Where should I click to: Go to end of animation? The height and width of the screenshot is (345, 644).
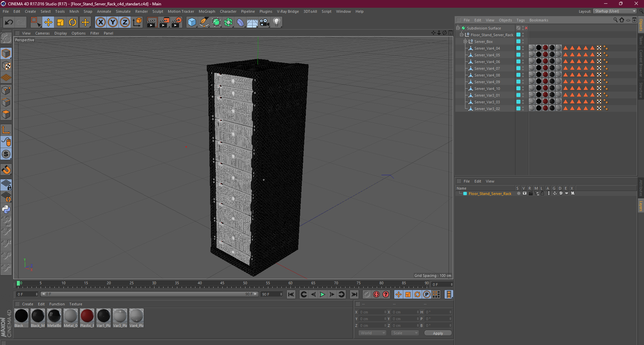354,294
